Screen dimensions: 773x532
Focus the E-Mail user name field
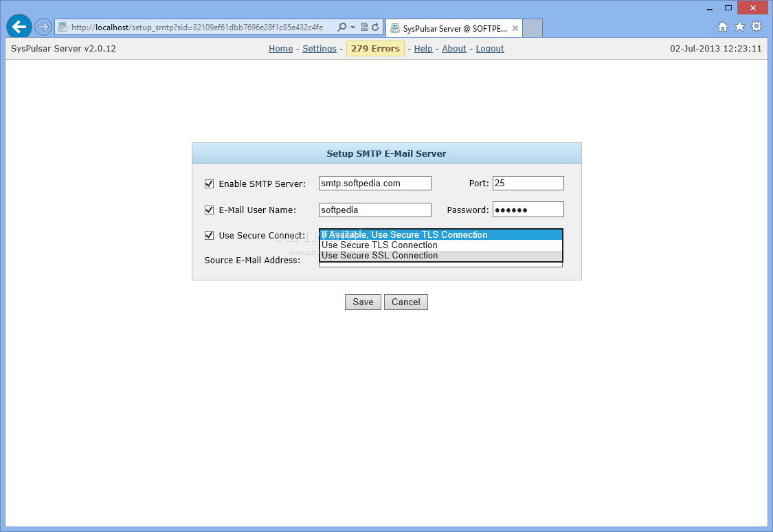(x=374, y=210)
